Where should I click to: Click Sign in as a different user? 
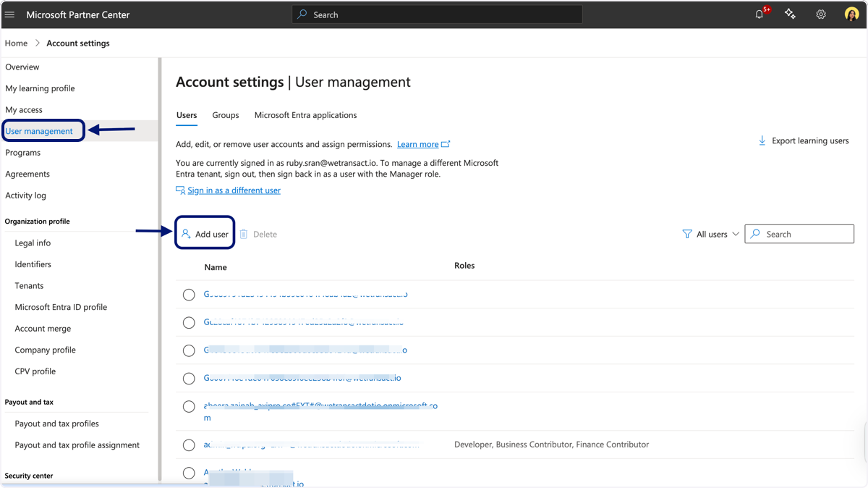click(234, 190)
